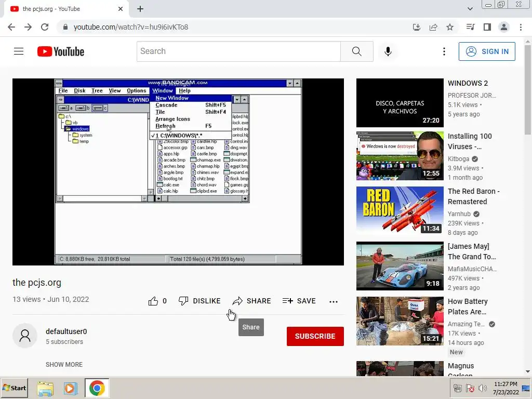Expand description with SHOW MORE

(x=64, y=364)
